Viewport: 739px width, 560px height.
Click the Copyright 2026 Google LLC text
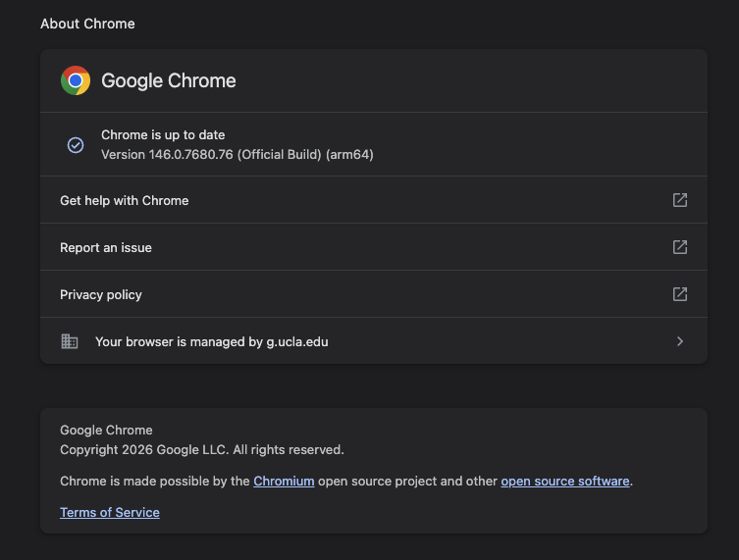coord(202,450)
